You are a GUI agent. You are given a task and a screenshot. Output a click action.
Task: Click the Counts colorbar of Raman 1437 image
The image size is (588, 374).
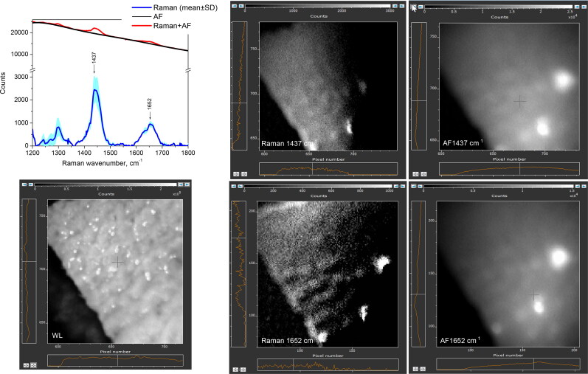pos(317,7)
